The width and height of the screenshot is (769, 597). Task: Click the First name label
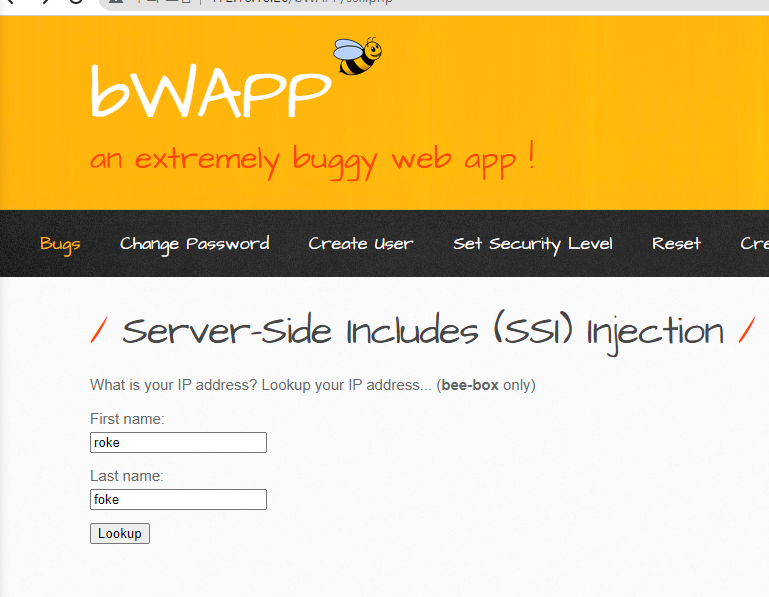coord(127,419)
